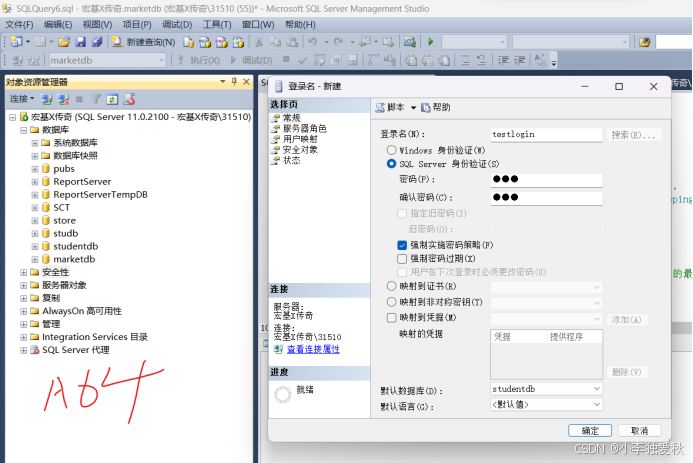This screenshot has width=693, height=463.
Task: Select Mapped to certificate radio button
Action: pyautogui.click(x=391, y=286)
